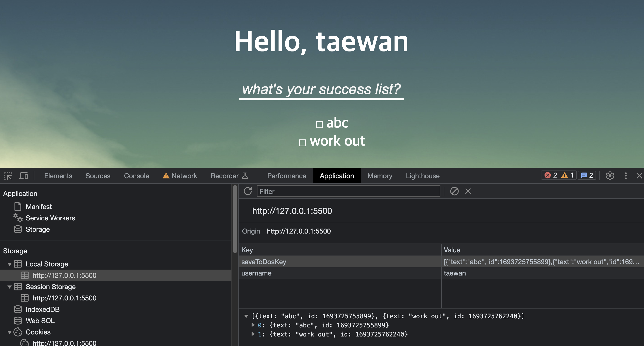This screenshot has width=644, height=346.
Task: Click the refresh storage icon
Action: pyautogui.click(x=248, y=191)
